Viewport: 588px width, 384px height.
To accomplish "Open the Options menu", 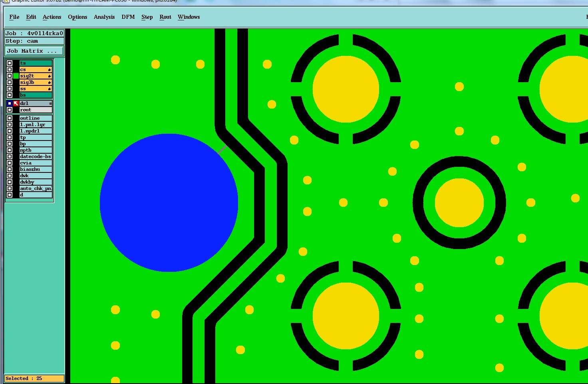I will [x=77, y=17].
